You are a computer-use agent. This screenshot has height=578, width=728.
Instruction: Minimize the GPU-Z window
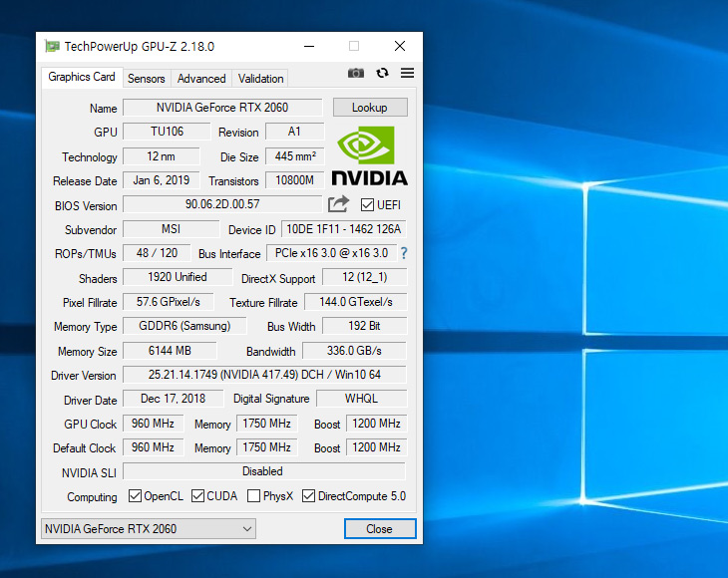pyautogui.click(x=309, y=46)
